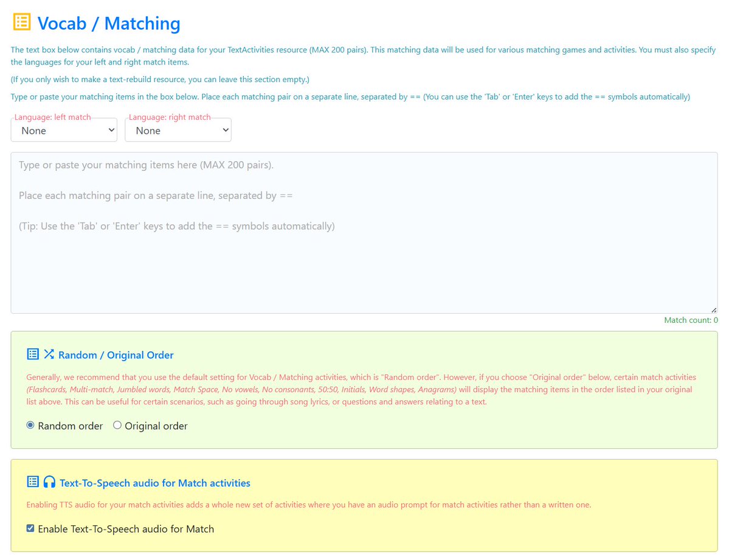Click the Random order label text
This screenshot has width=729, height=560.
pyautogui.click(x=70, y=426)
